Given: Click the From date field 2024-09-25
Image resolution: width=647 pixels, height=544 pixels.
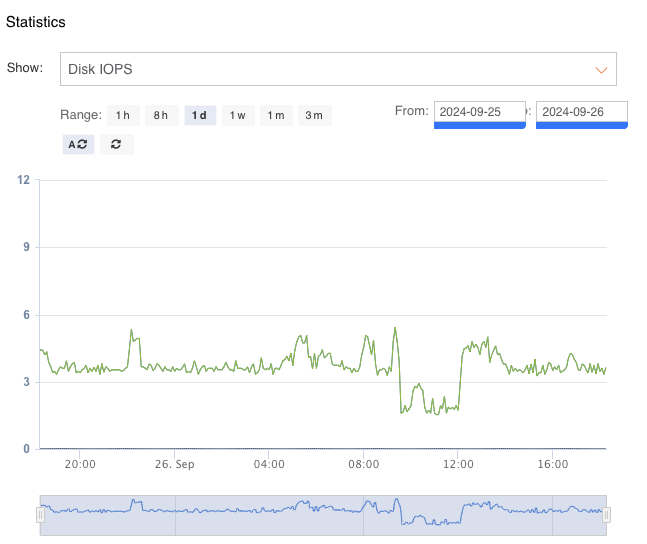Looking at the screenshot, I should [479, 112].
